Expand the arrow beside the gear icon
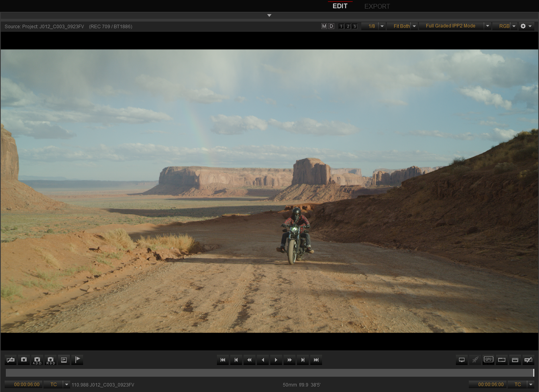This screenshot has height=392, width=539. coord(530,26)
